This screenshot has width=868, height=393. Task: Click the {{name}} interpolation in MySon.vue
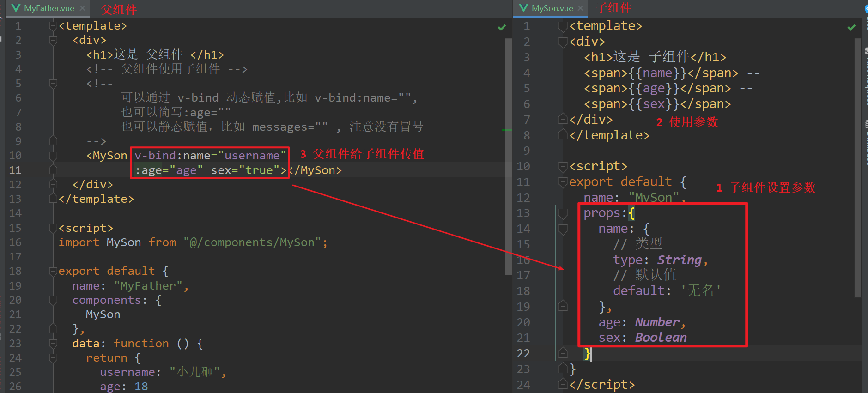point(658,73)
